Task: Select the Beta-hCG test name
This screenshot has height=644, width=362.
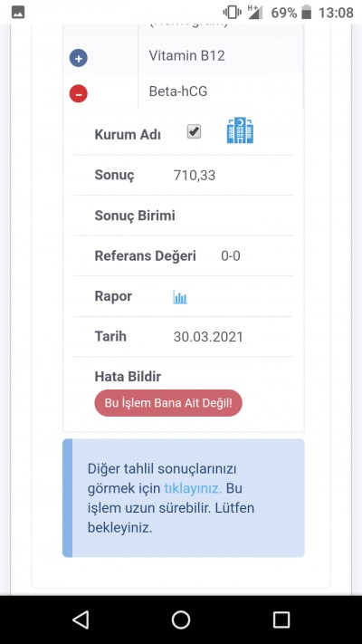Action: point(178,91)
